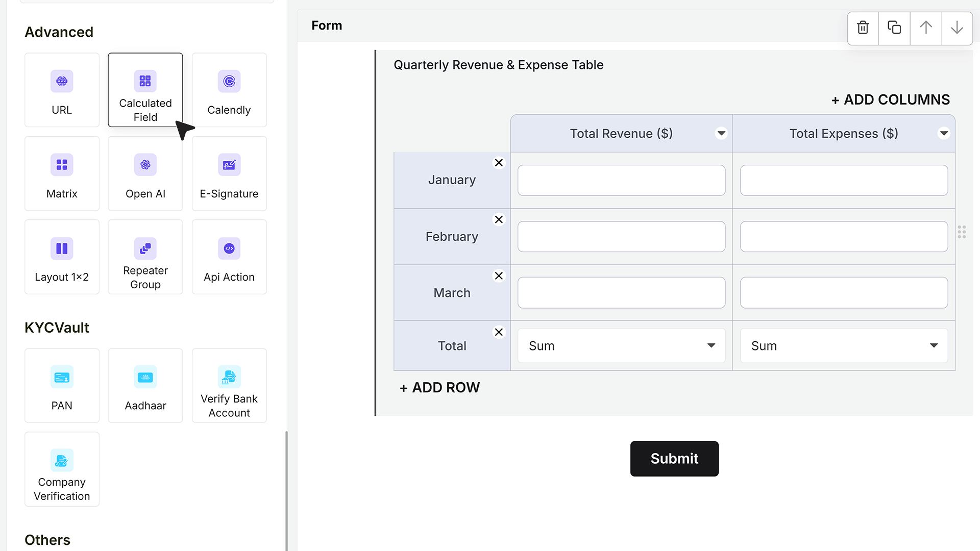Viewport: 980px width, 551px height.
Task: Add the Calendly element
Action: tap(229, 90)
